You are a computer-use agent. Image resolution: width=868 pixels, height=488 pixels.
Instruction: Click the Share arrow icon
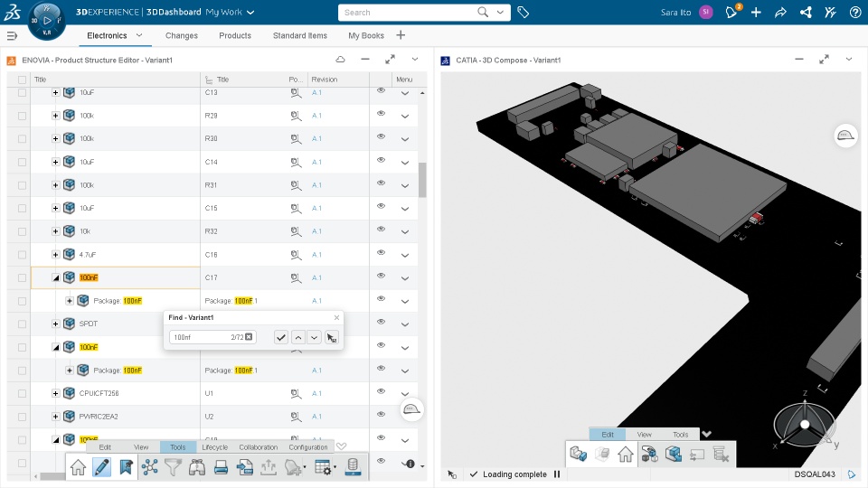[780, 12]
